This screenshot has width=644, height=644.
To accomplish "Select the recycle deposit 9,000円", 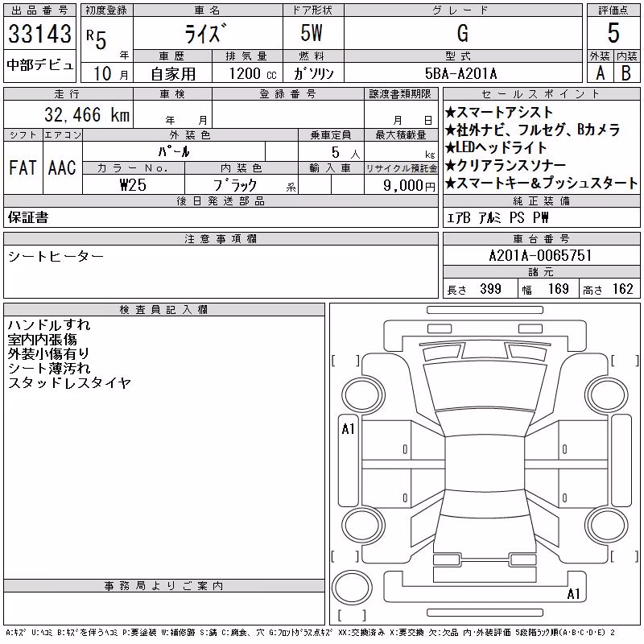I will (409, 185).
